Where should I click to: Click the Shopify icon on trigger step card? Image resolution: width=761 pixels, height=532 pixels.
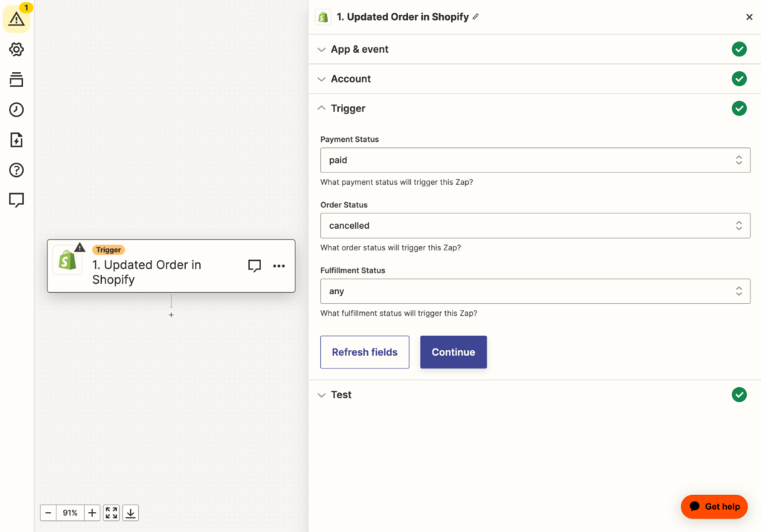68,261
